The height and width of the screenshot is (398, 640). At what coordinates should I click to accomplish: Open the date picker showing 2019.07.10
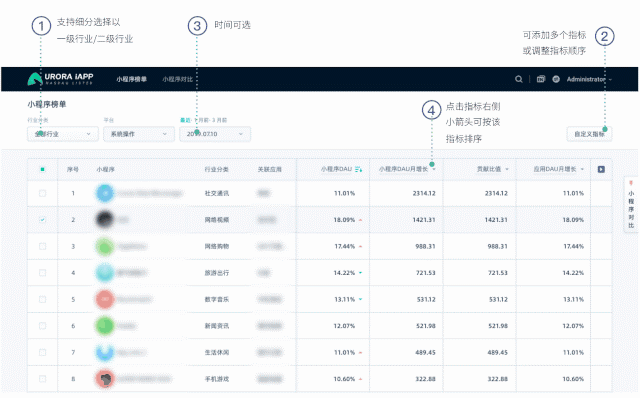point(215,134)
